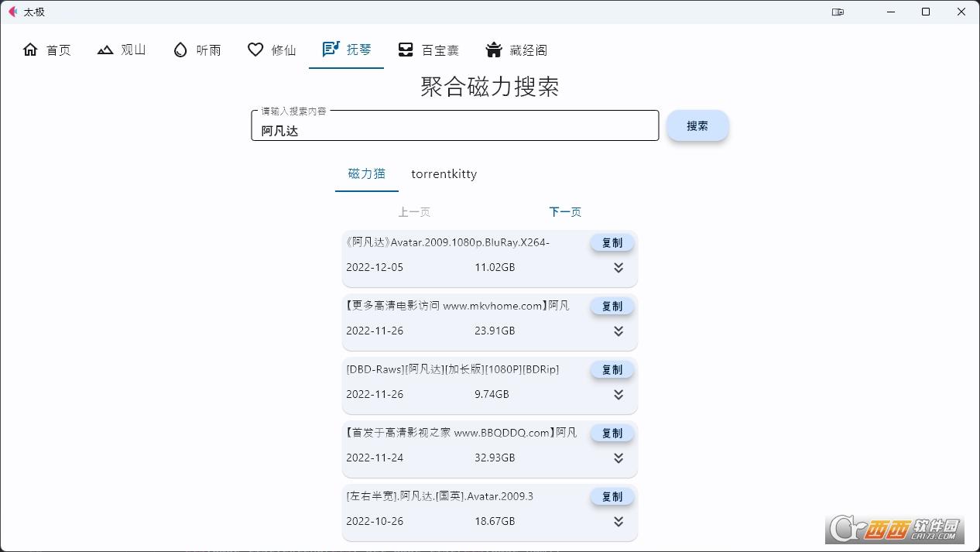980x552 pixels.
Task: Click the size value 18.67GB
Action: pos(495,521)
